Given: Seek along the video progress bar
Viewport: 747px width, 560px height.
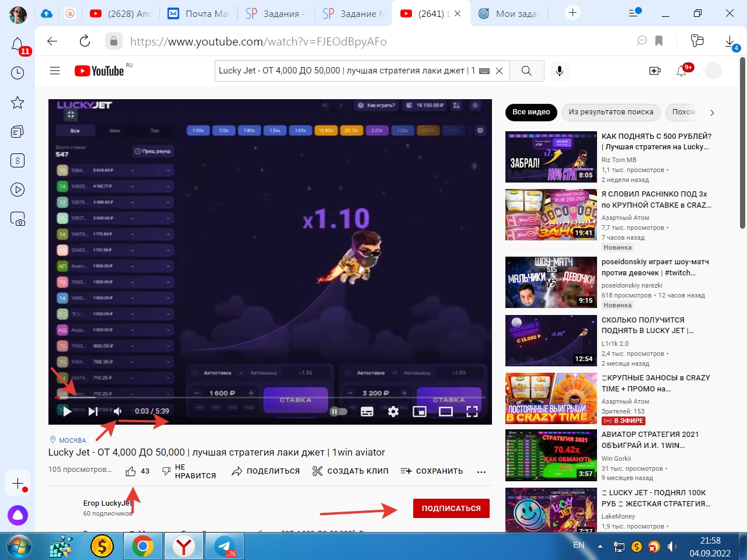Looking at the screenshot, I should [270, 398].
